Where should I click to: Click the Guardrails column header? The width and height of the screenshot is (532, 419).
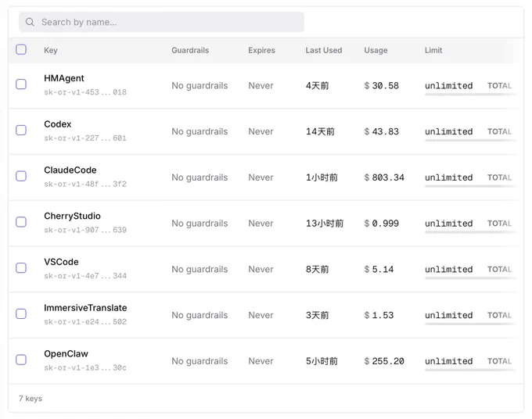[190, 50]
